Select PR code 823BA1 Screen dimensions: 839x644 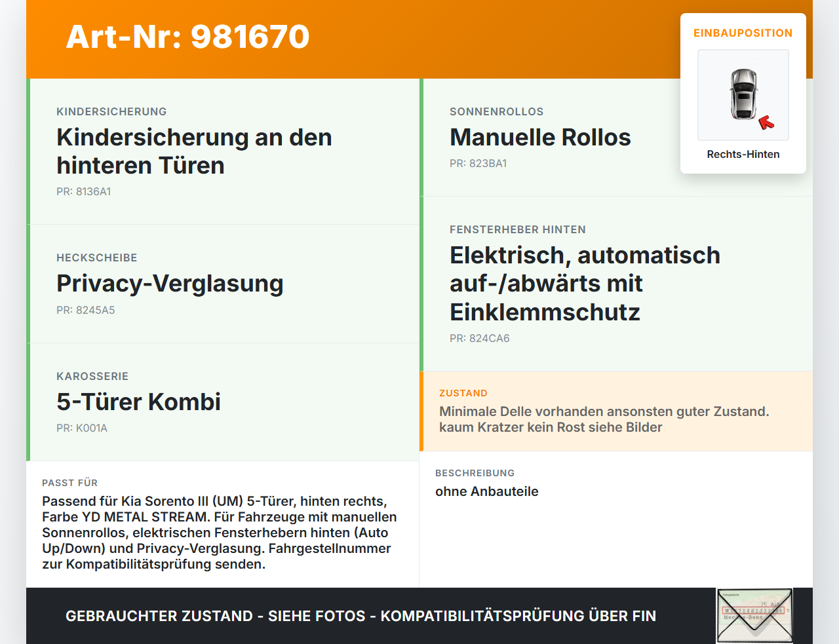coord(478,163)
